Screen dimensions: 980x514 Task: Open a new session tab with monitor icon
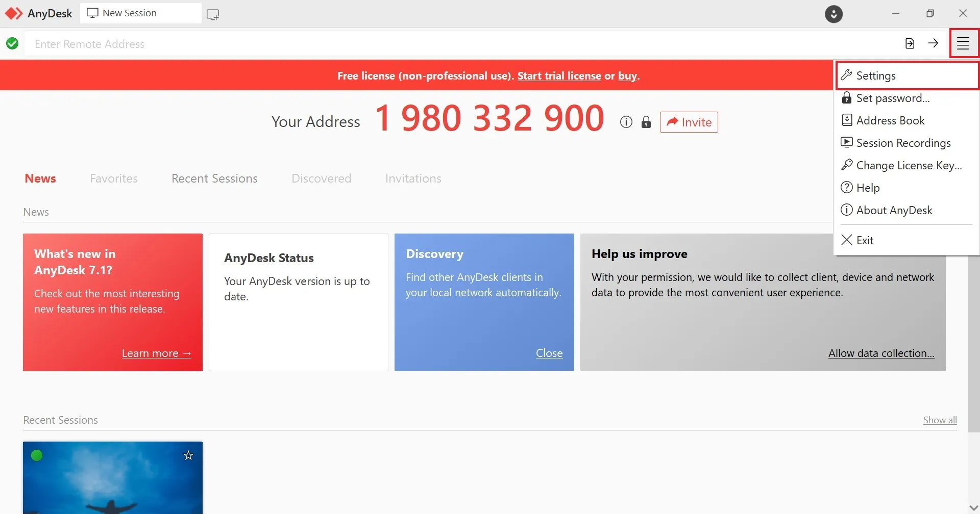coord(212,14)
